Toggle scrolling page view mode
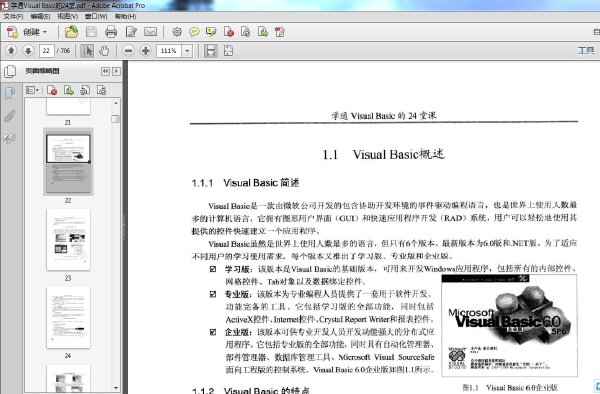The width and height of the screenshot is (600, 394). tap(211, 50)
